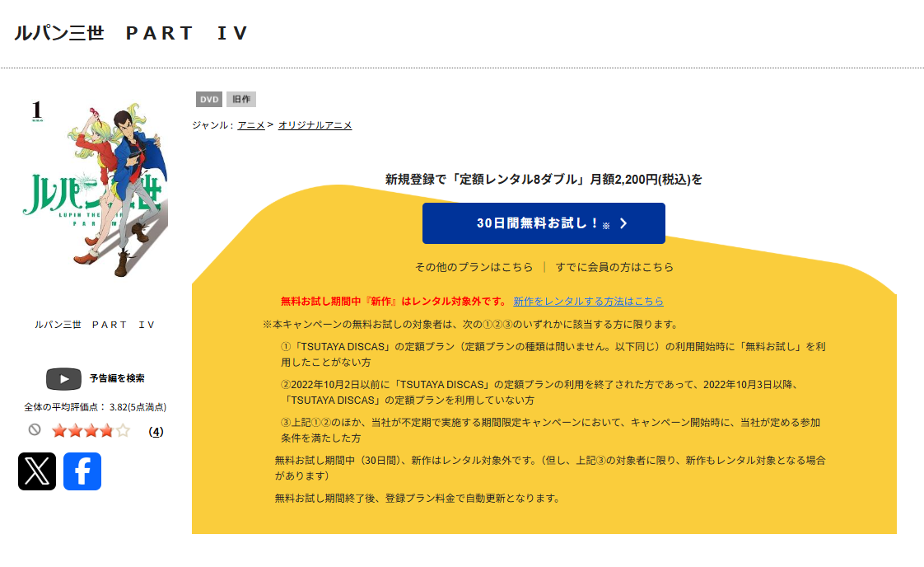The image size is (924, 567).
Task: Click the 登録プラン料金で自動更新 notice text
Action: pos(418,499)
